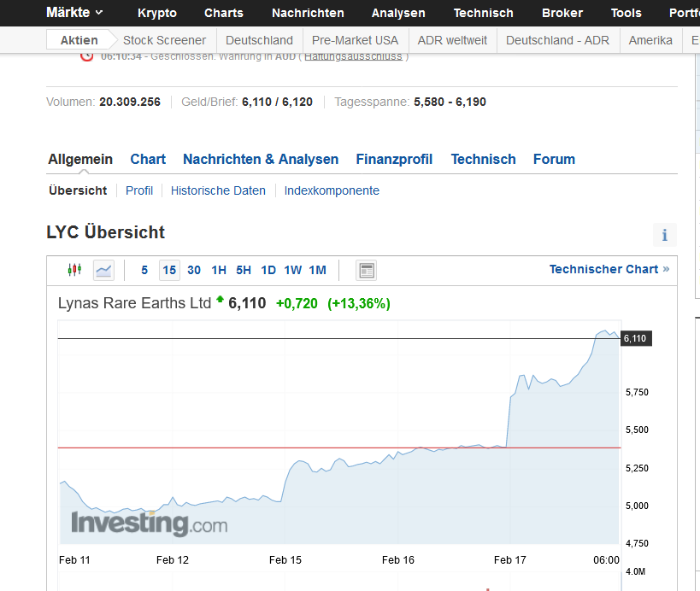700x591 pixels.
Task: Set chart interval to 1W
Action: coord(292,271)
